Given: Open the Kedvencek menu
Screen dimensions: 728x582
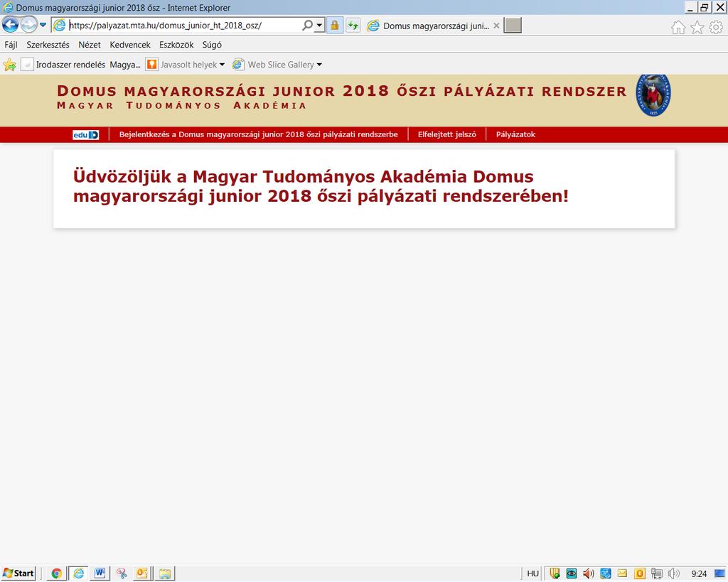Looking at the screenshot, I should 130,45.
